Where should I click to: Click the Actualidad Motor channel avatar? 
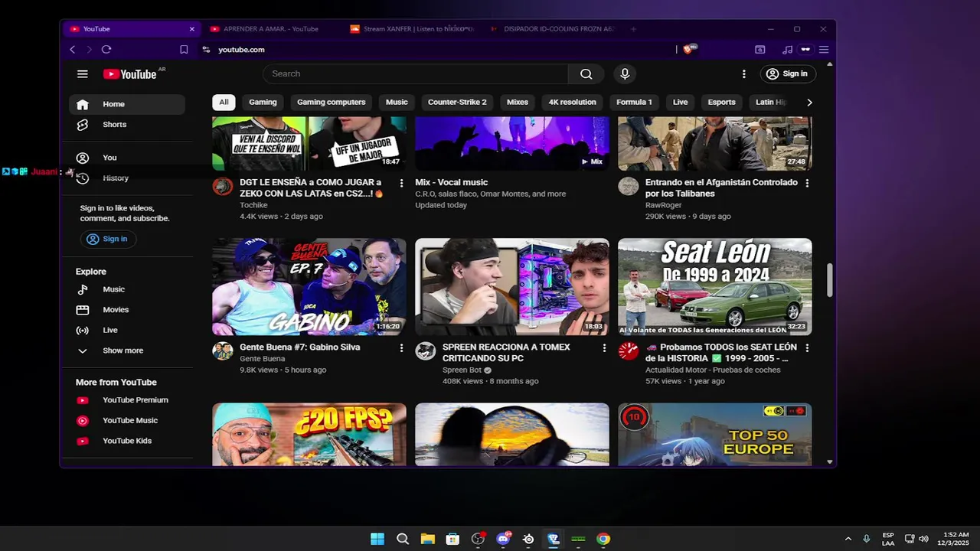pos(629,351)
